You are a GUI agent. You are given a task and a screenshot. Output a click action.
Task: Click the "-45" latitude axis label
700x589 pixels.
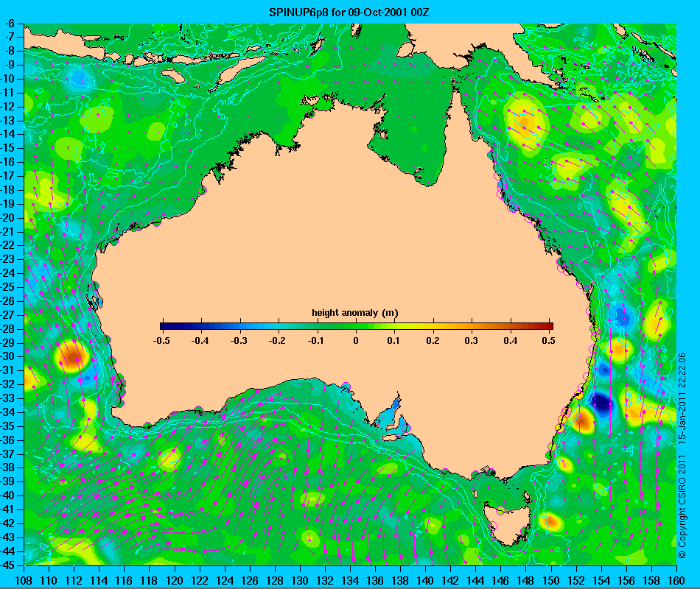point(8,565)
